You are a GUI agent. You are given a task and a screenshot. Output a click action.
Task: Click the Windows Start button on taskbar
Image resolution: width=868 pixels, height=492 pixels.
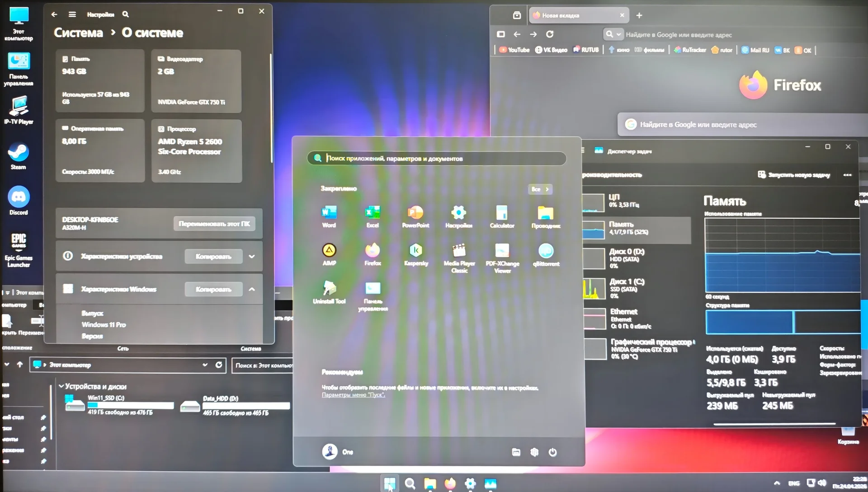point(389,483)
